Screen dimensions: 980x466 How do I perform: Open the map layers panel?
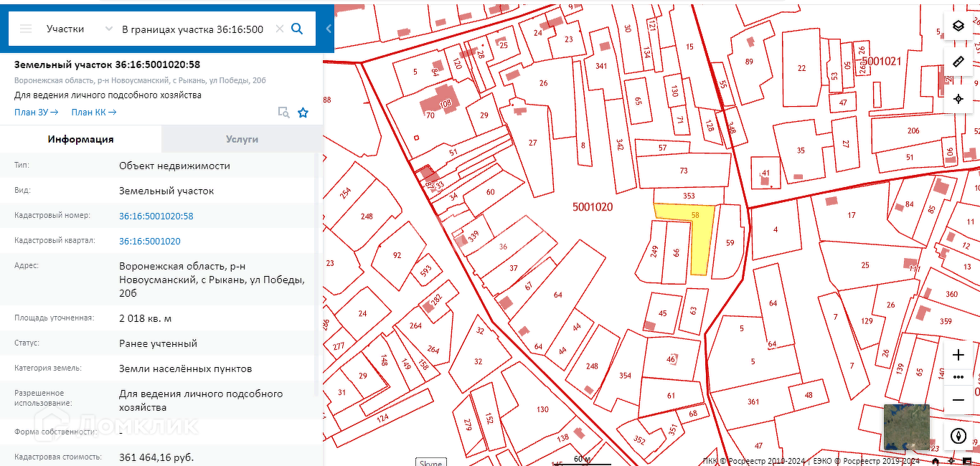point(958,26)
